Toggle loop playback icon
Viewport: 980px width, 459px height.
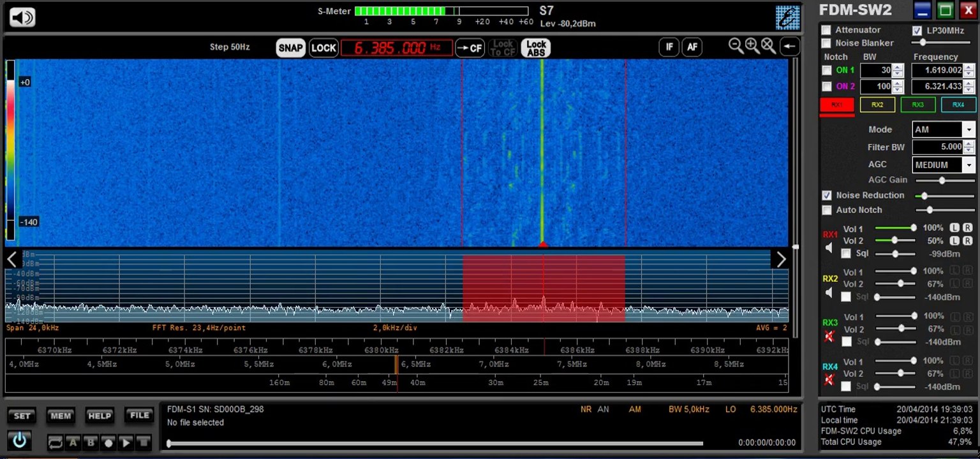(56, 442)
